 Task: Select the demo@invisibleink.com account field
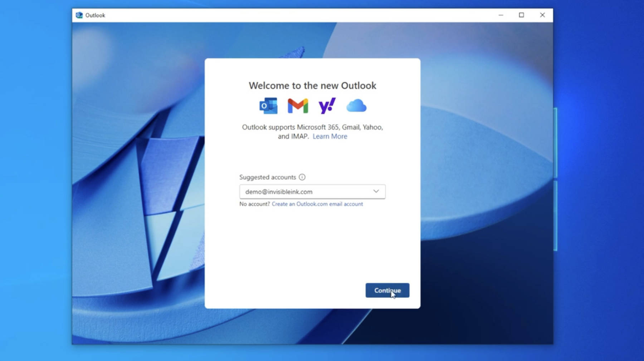tap(312, 192)
